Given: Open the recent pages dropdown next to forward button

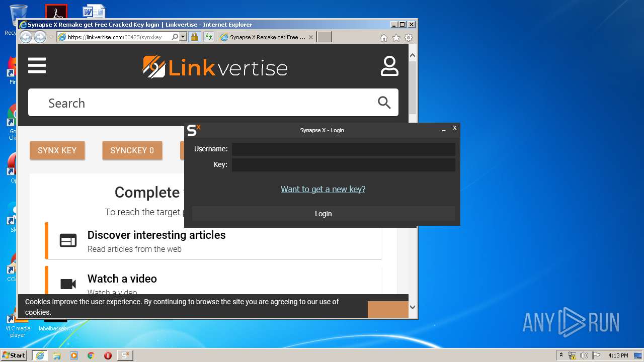Looking at the screenshot, I should point(51,37).
